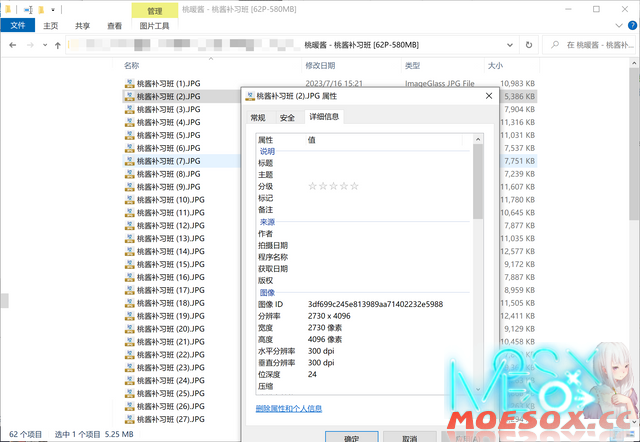Sort files by 大小 column
Screen dimensions: 640x442
[x=495, y=65]
